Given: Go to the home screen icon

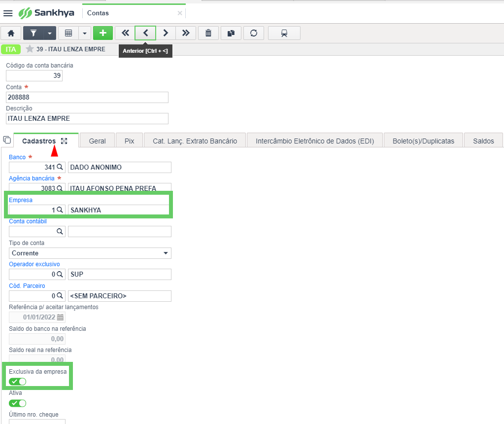Looking at the screenshot, I should click(x=11, y=33).
